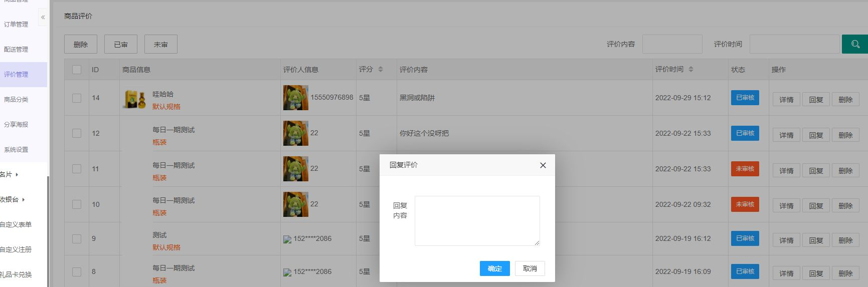
Task: Click the 哇哈哈 product thumbnail image
Action: [134, 100]
